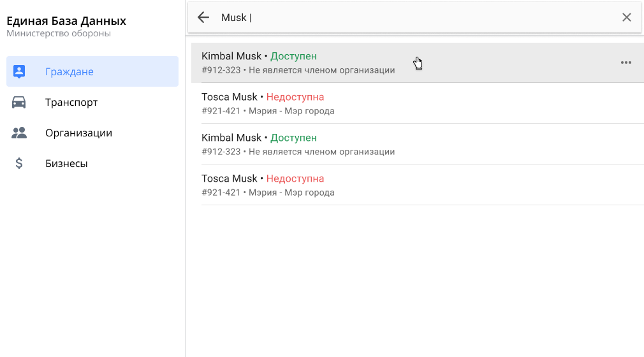Open the first Kimbal Musk result name
This screenshot has width=644, height=357.
click(231, 56)
